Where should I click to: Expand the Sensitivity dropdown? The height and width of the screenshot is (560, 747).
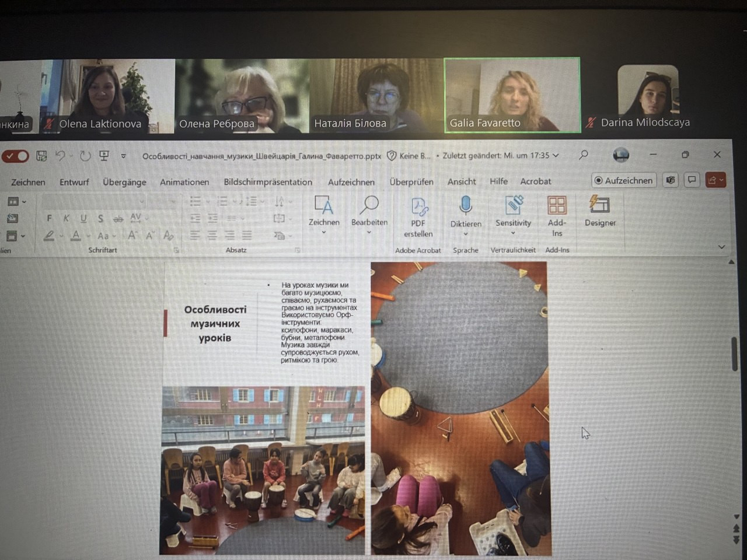[513, 233]
